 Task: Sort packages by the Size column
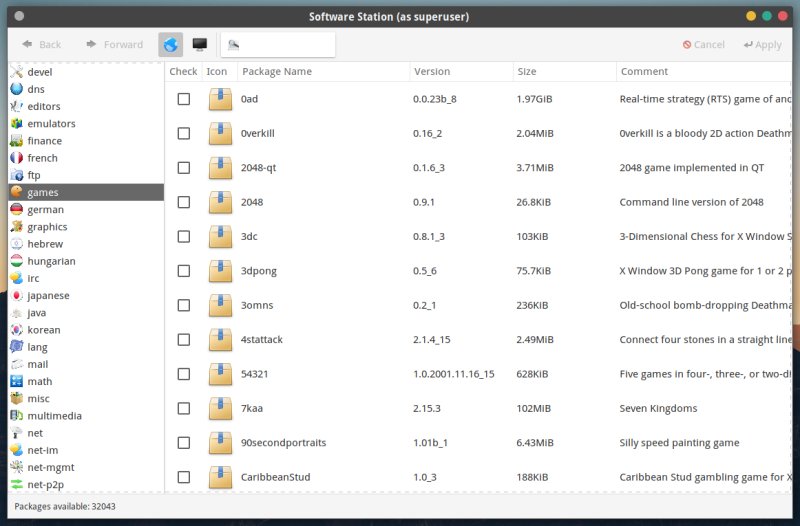[x=527, y=72]
